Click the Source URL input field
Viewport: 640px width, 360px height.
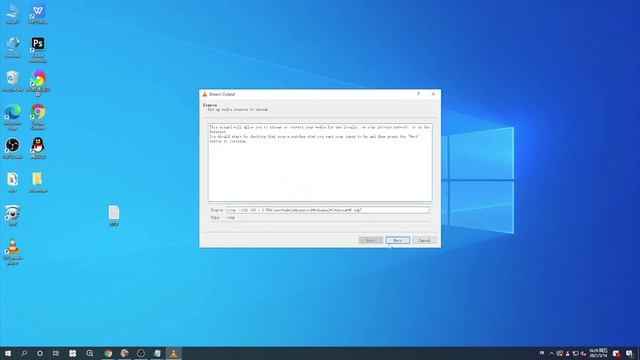[x=328, y=210]
